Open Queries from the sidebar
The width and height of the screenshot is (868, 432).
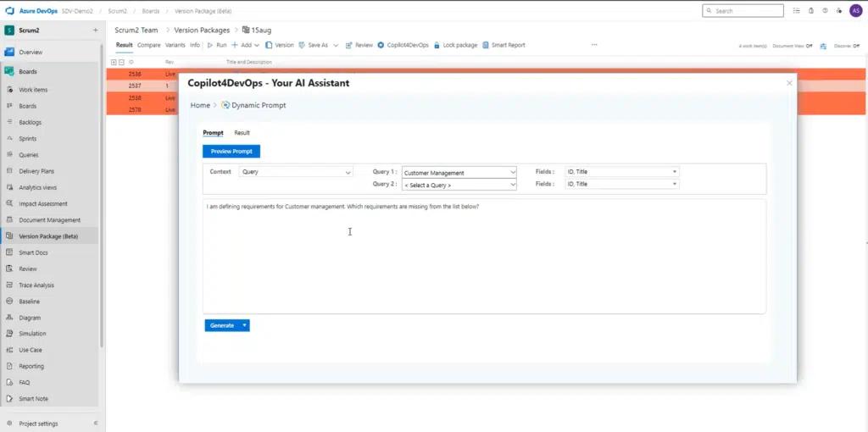(29, 155)
